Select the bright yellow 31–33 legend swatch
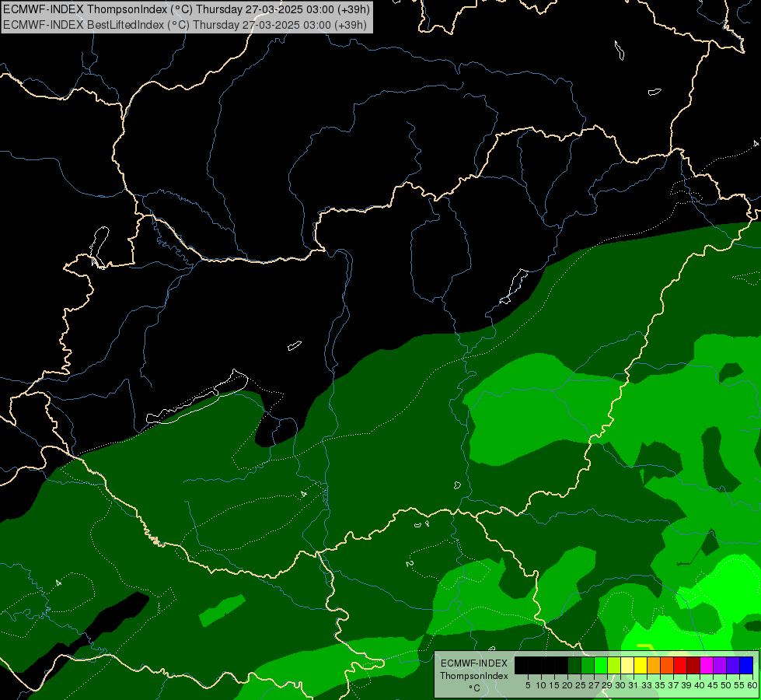Viewport: 761px width, 700px height. point(641,665)
